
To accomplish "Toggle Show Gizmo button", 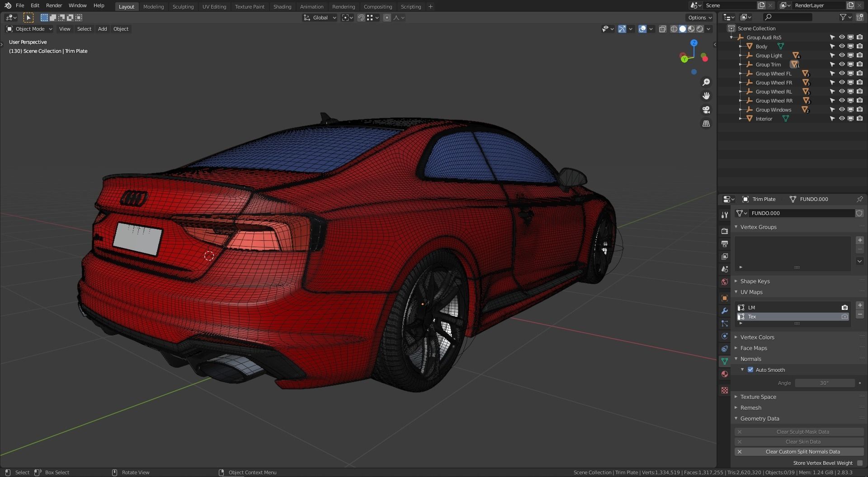I will tap(622, 29).
